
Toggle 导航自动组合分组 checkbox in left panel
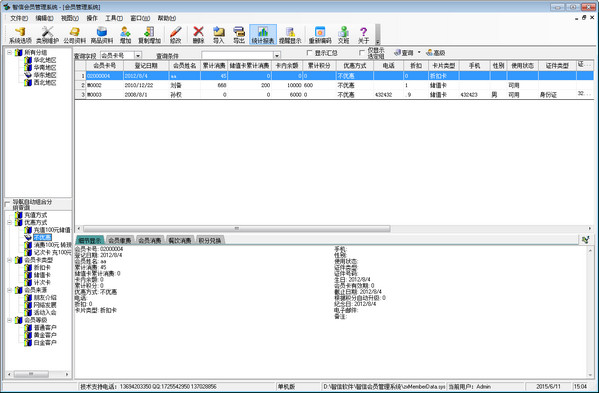coord(7,205)
